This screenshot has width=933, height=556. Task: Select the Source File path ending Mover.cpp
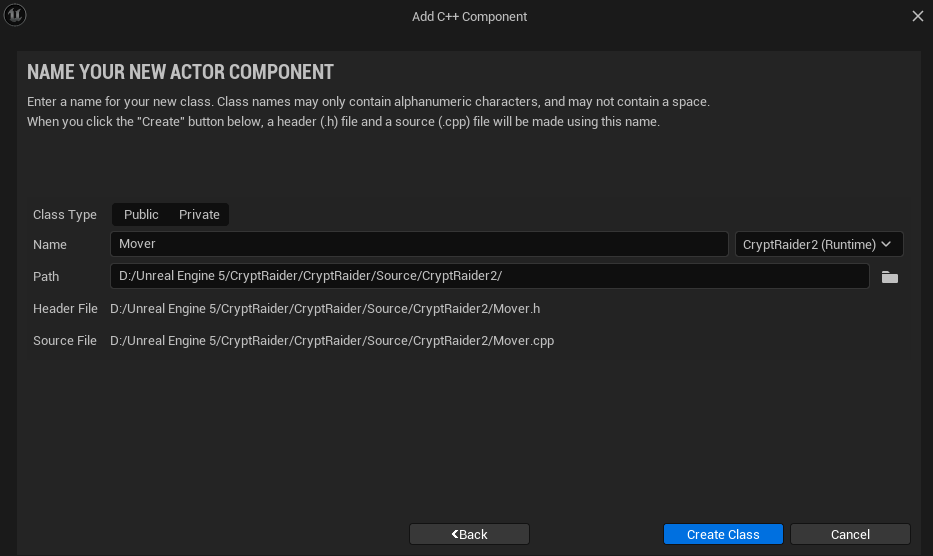point(332,341)
